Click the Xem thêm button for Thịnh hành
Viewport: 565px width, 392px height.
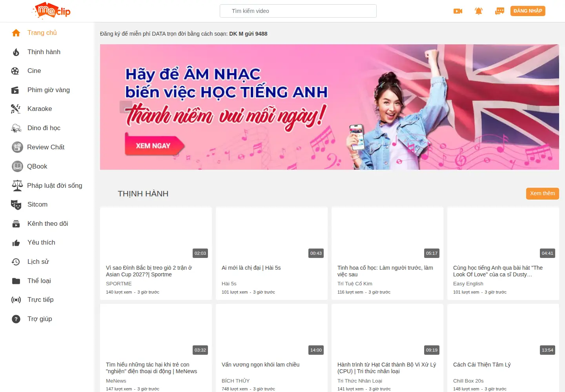click(x=543, y=194)
